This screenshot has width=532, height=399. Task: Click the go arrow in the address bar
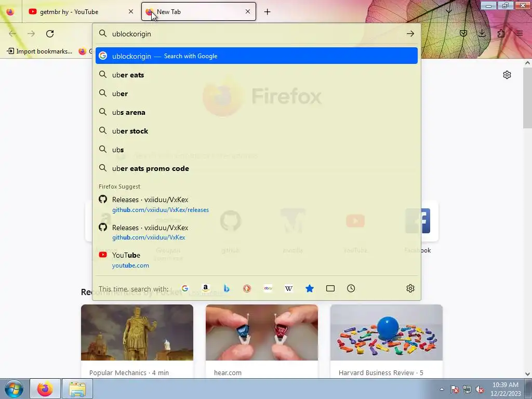[410, 34]
